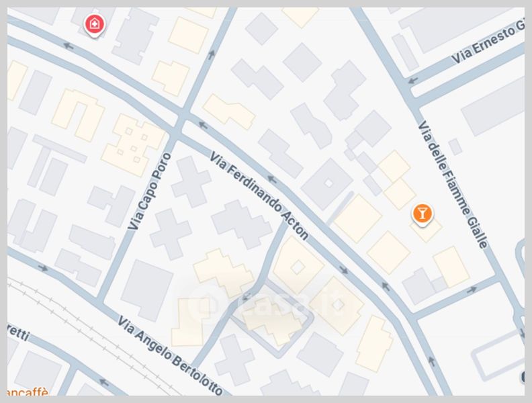Screen dimensions: 532x403
Task: Select the Via Ferdinando Acton street label
Action: point(259,195)
